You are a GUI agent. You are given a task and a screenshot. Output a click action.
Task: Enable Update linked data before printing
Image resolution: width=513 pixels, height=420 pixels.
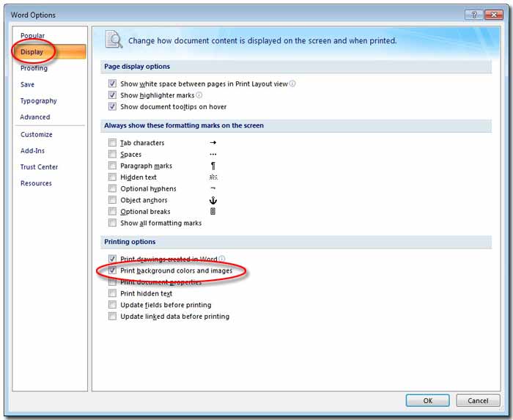(112, 316)
